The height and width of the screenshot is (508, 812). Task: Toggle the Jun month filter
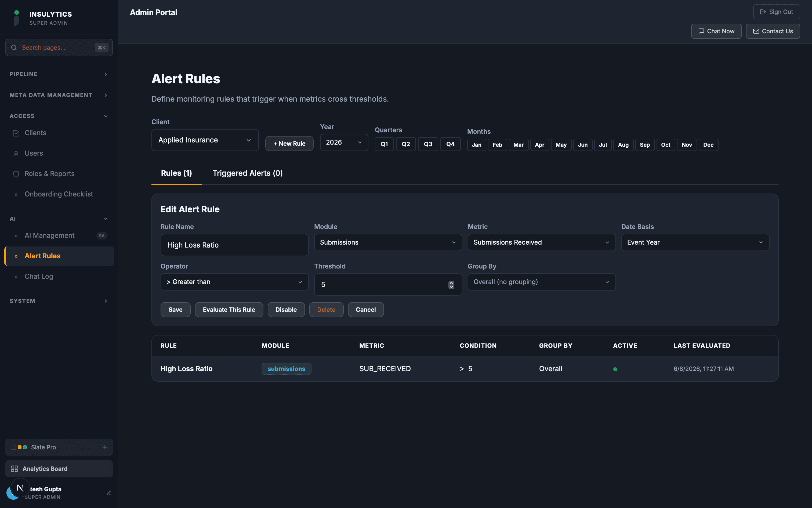click(582, 145)
